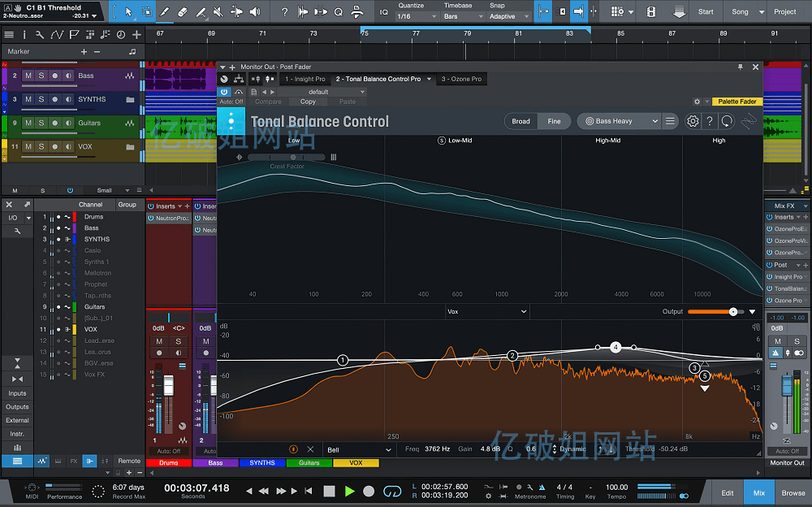Screen dimensions: 812x507
Task: Click the Copy button in plugin header
Action: tap(308, 102)
